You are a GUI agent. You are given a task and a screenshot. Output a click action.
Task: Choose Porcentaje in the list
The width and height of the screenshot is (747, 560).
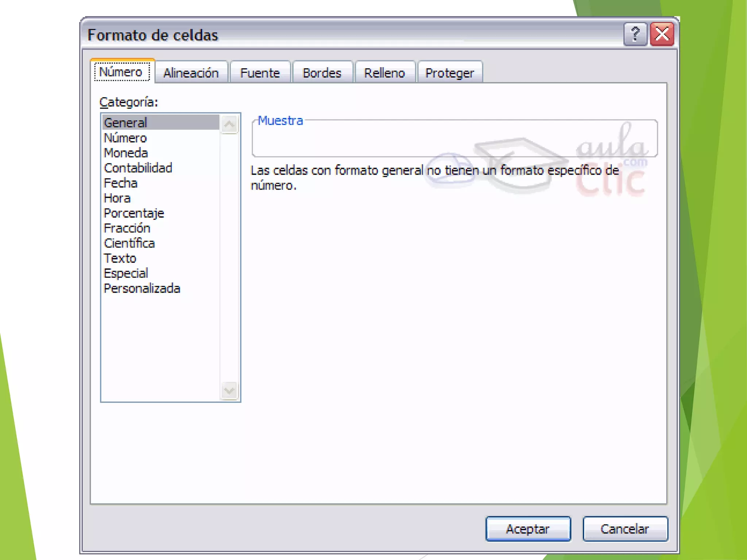tap(134, 213)
